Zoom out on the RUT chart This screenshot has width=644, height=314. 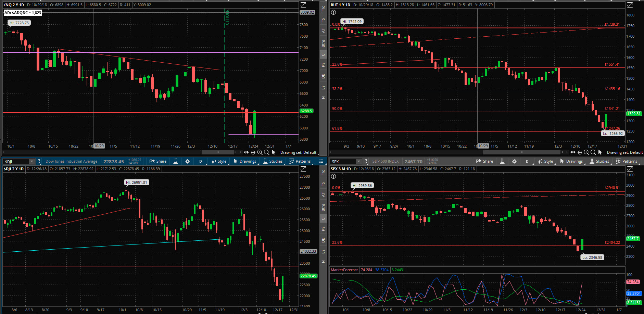[x=593, y=152]
